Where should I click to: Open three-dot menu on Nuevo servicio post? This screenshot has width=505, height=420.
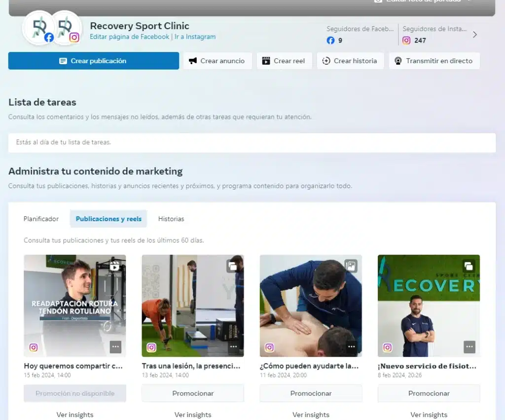pyautogui.click(x=469, y=347)
